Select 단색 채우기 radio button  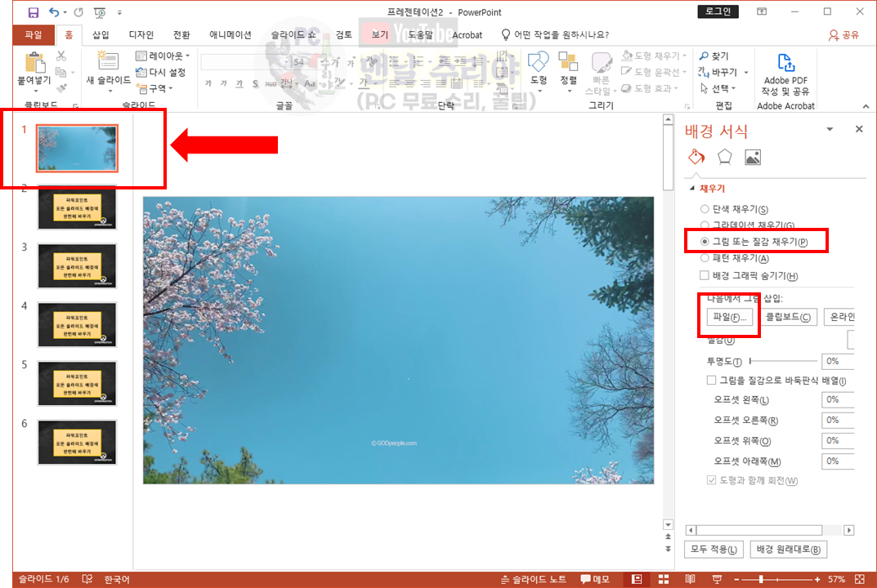[705, 209]
